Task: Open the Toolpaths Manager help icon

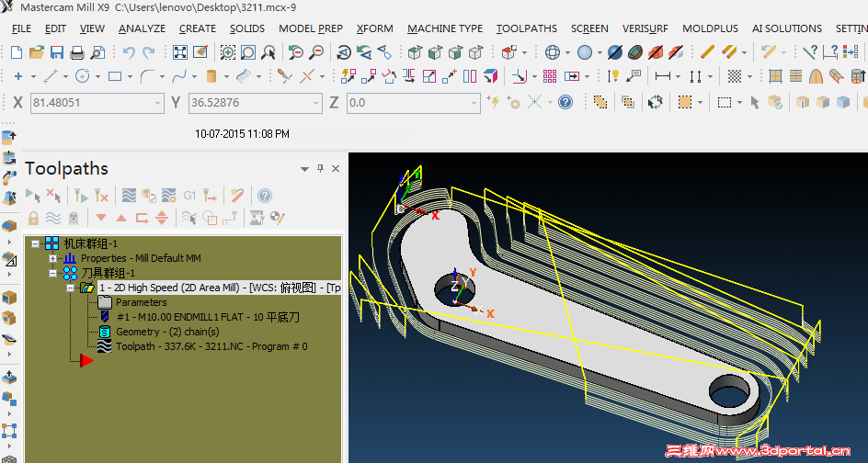Action: [x=265, y=196]
